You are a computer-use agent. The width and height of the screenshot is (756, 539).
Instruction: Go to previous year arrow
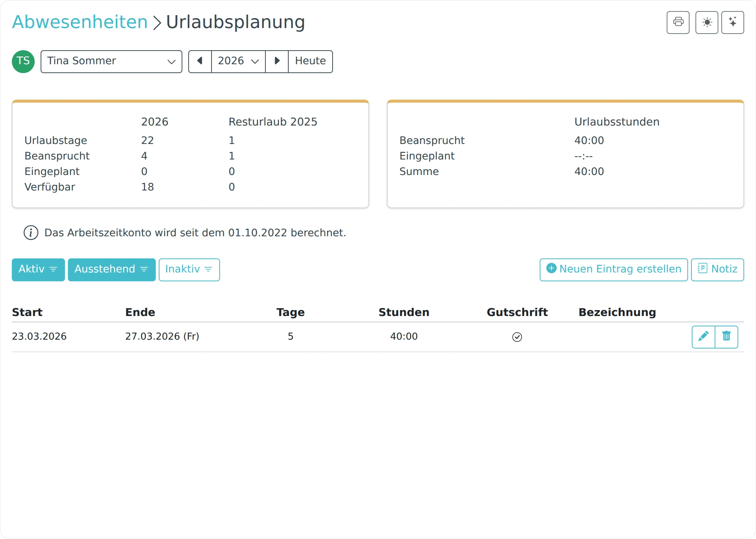200,62
